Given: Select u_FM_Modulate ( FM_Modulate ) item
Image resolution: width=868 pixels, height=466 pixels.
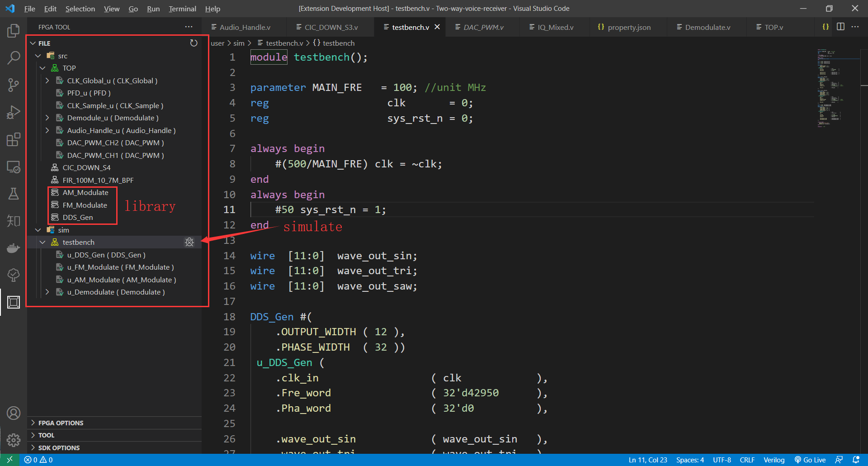Looking at the screenshot, I should pyautogui.click(x=114, y=267).
